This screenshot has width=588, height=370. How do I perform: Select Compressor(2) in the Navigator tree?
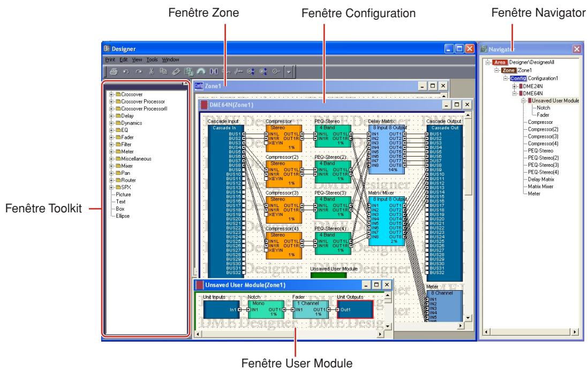[x=543, y=129]
